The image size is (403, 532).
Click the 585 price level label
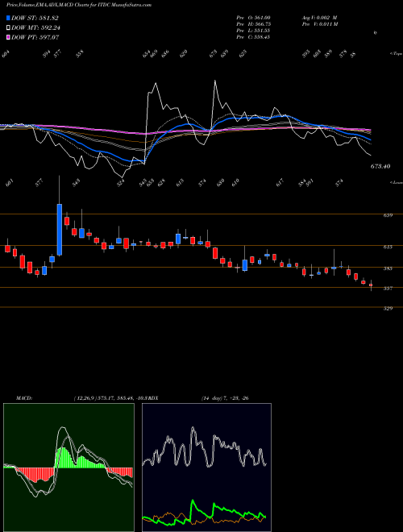(388, 268)
